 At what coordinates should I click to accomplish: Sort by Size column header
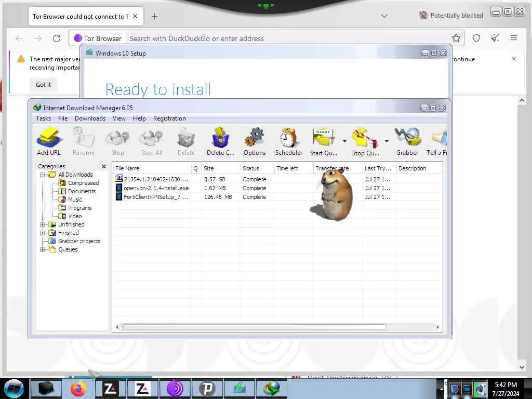pyautogui.click(x=220, y=168)
